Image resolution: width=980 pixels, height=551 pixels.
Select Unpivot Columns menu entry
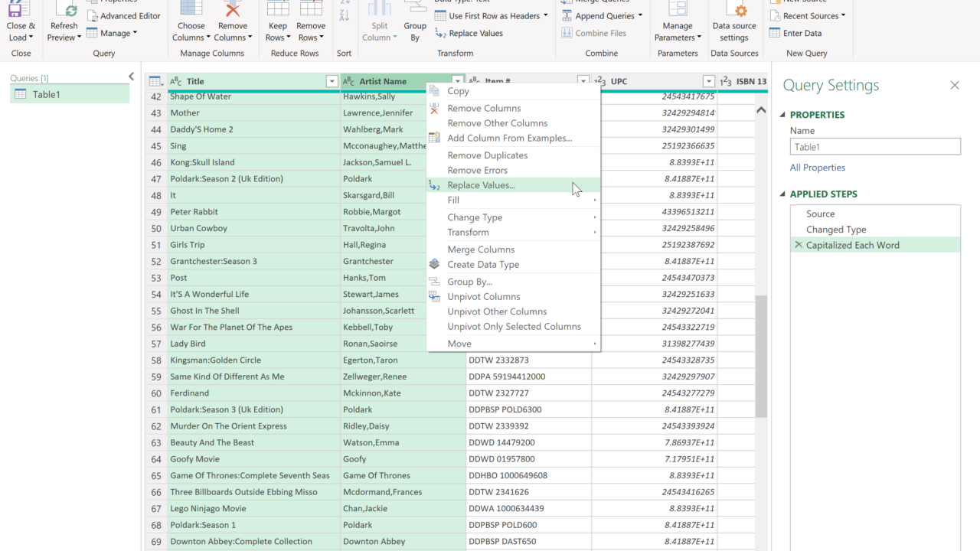point(483,297)
